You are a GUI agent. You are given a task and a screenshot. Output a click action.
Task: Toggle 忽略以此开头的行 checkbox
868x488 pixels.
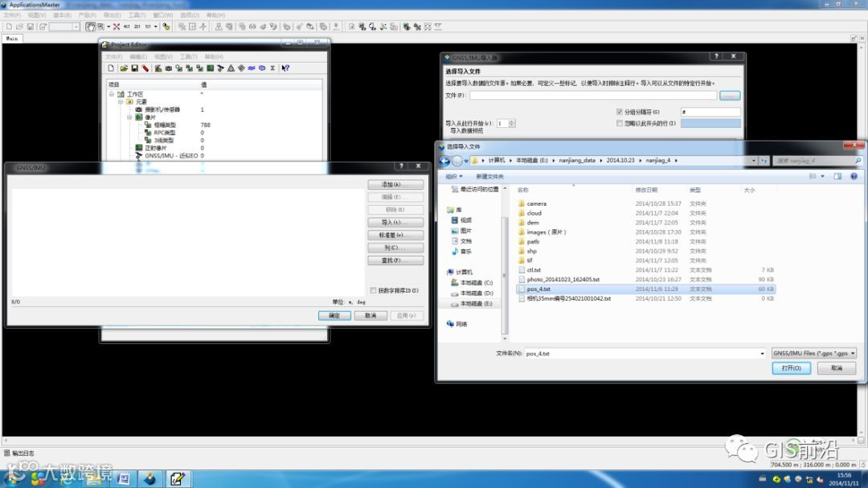pyautogui.click(x=620, y=124)
